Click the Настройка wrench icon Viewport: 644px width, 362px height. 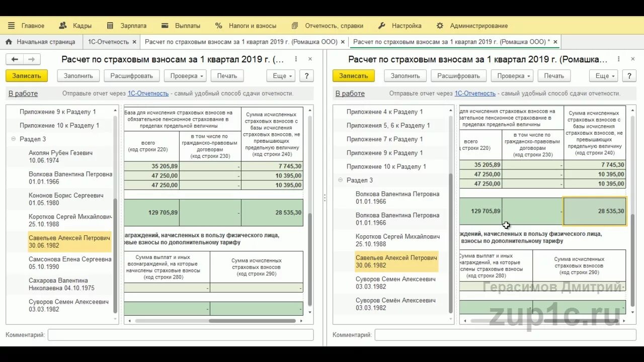[x=382, y=26]
